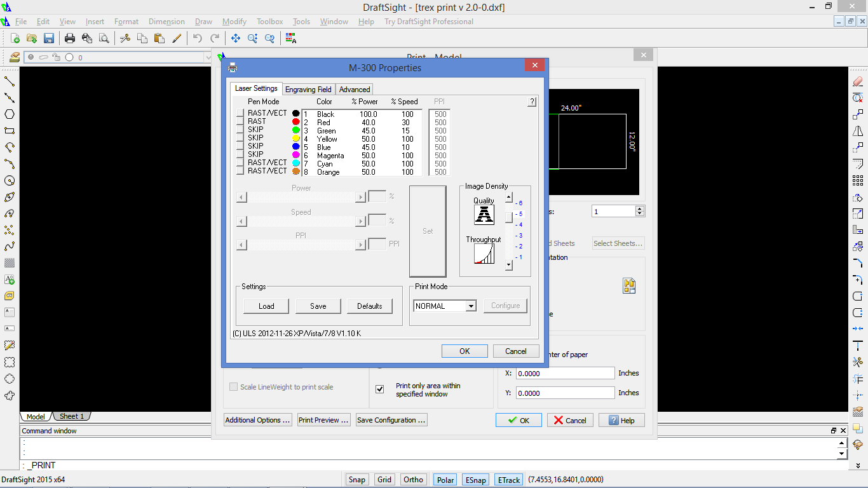The height and width of the screenshot is (488, 868).
Task: Click Image Density scroll down arrow
Action: click(509, 266)
